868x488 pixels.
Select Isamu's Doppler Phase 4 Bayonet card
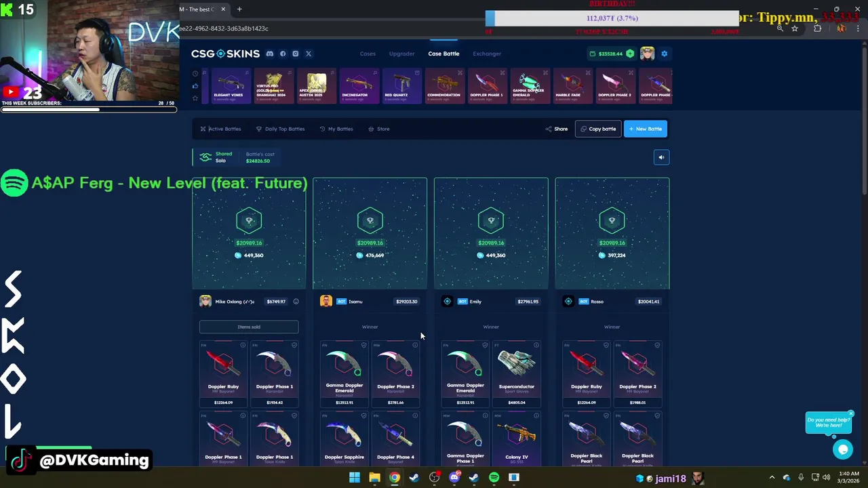pos(395,439)
